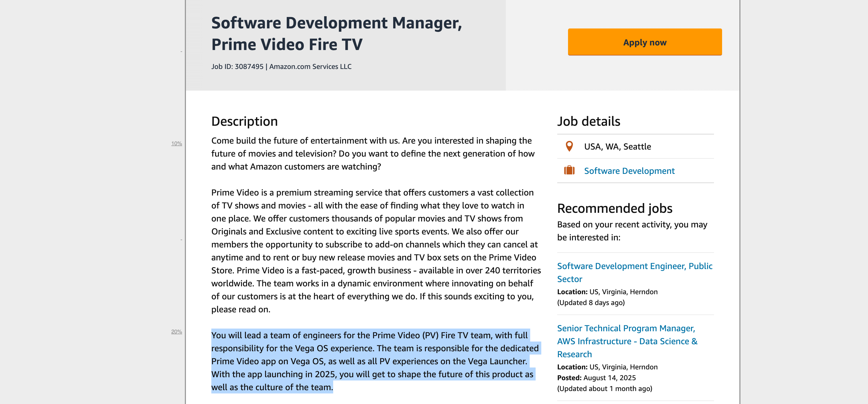The width and height of the screenshot is (868, 404).
Task: Open the Software Development category link
Action: click(x=629, y=171)
